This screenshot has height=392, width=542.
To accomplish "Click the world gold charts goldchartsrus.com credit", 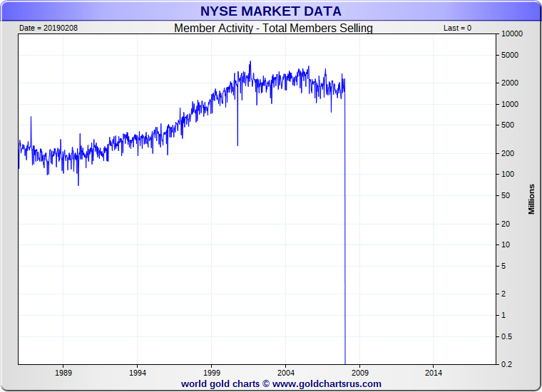I will pos(281,383).
